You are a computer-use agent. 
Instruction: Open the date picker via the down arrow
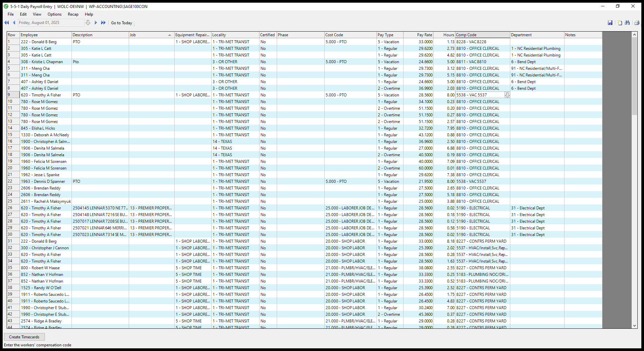tap(88, 23)
